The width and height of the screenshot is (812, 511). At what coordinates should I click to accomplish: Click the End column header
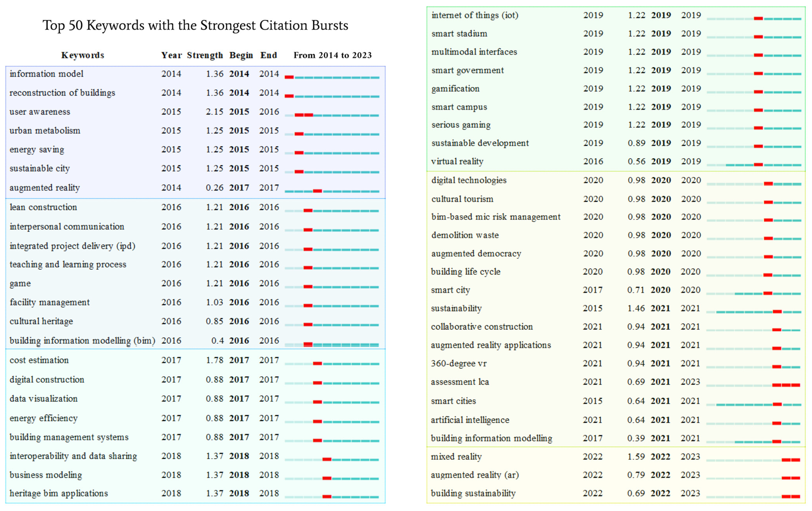click(x=268, y=55)
